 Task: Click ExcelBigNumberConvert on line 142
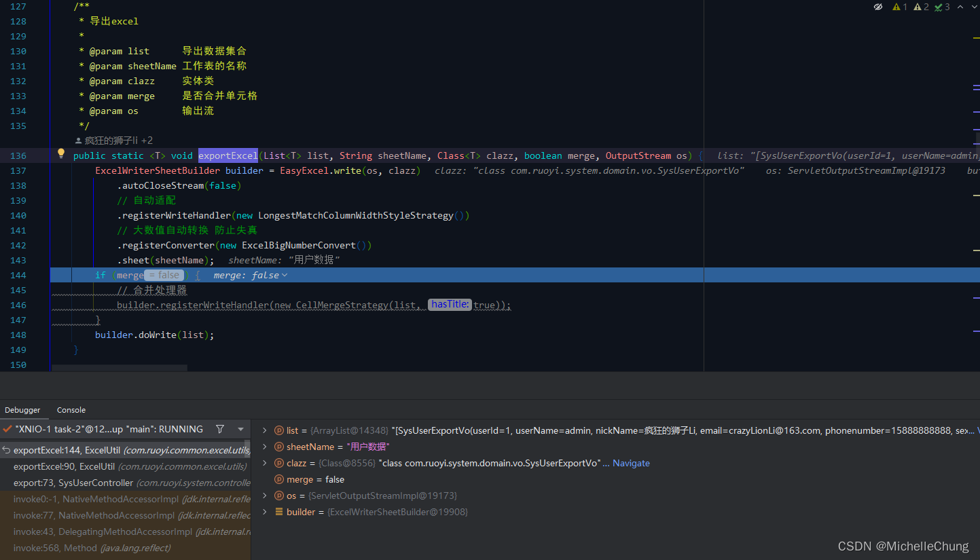tap(298, 245)
